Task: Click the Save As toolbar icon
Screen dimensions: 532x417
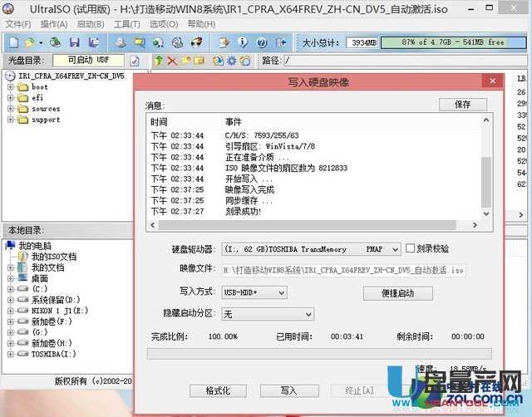Action: pos(93,42)
